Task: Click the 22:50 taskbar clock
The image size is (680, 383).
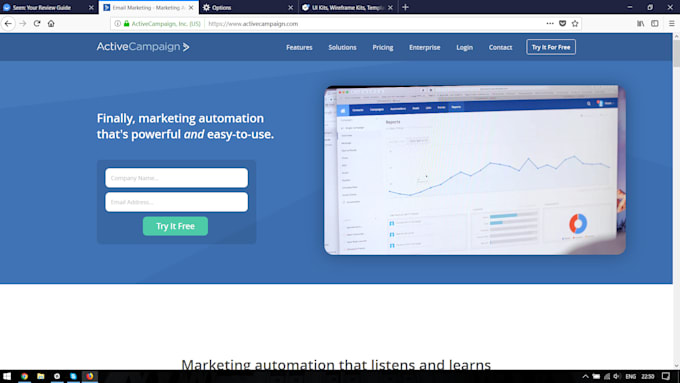Action: coord(647,376)
